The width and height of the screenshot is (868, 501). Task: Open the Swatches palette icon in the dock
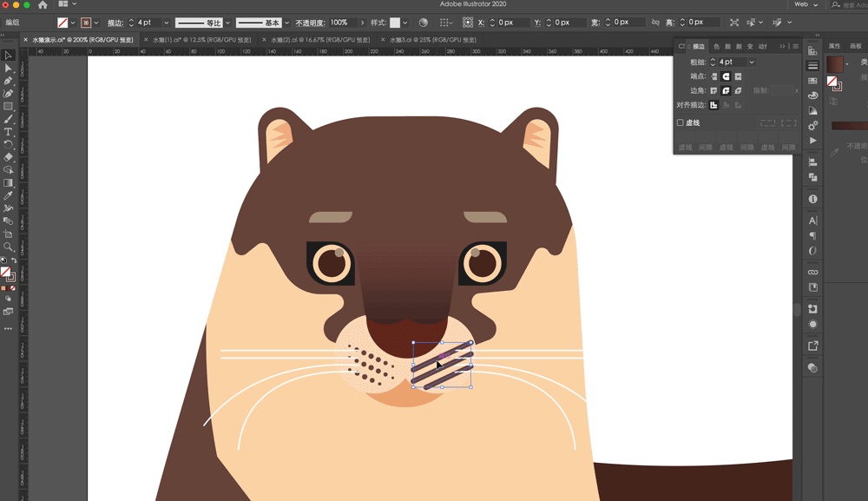(x=812, y=81)
